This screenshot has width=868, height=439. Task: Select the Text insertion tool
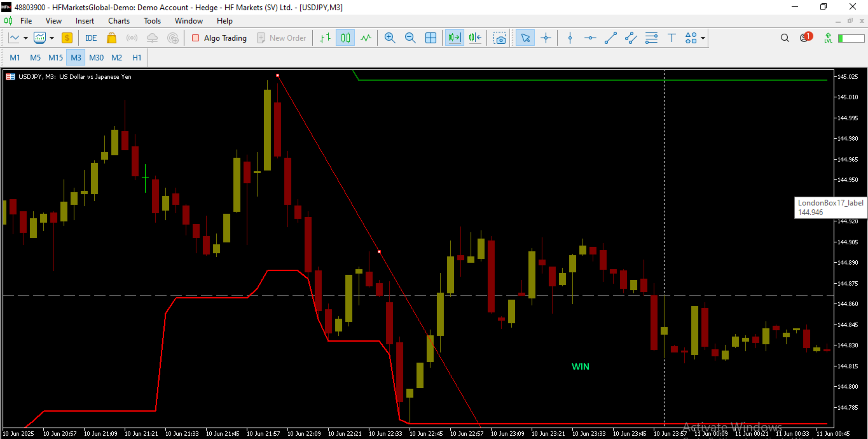[672, 38]
